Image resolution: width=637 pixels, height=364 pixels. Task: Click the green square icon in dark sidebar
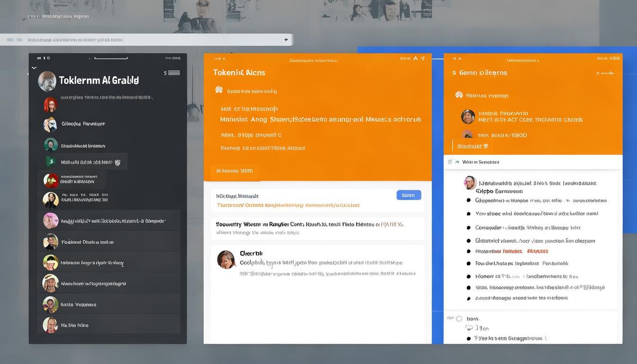coord(50,162)
